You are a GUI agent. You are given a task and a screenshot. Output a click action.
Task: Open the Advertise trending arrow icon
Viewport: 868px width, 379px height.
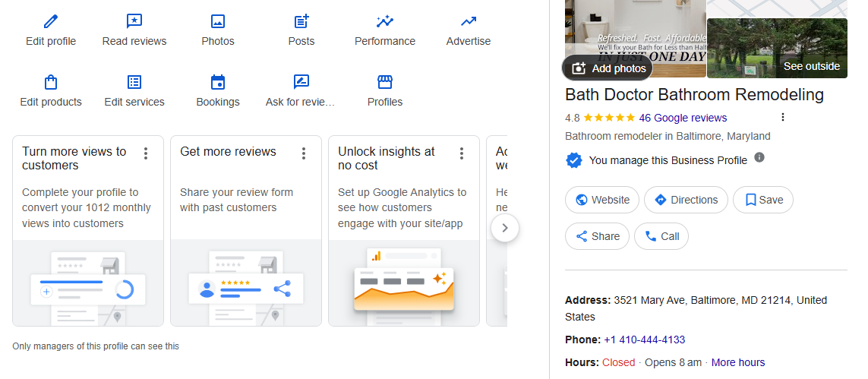(469, 21)
